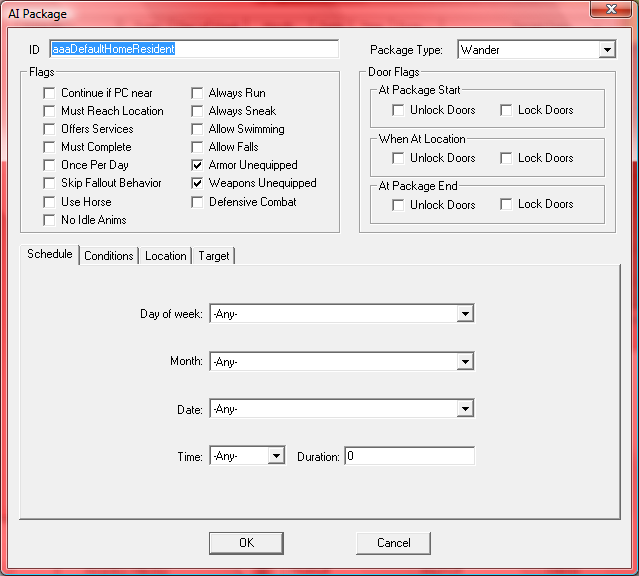Enable Must Reach Location flag
Image resolution: width=639 pixels, height=576 pixels.
[50, 111]
